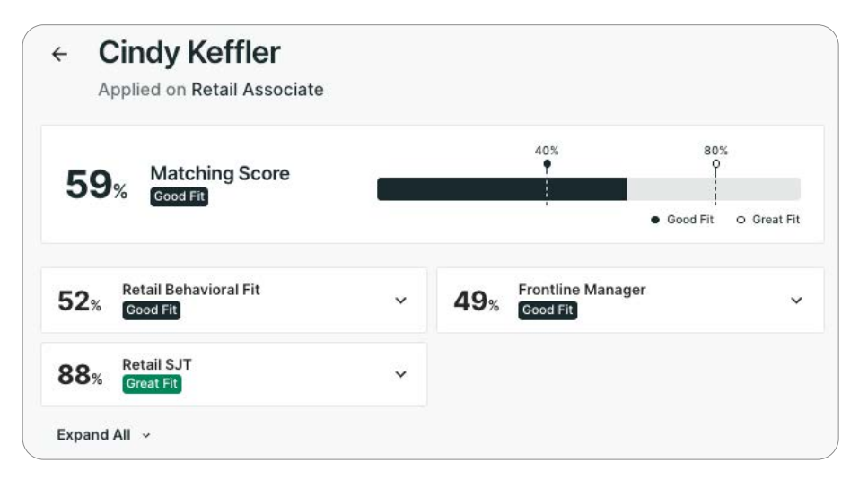Click the 80% Great Fit threshold marker

pyautogui.click(x=715, y=164)
